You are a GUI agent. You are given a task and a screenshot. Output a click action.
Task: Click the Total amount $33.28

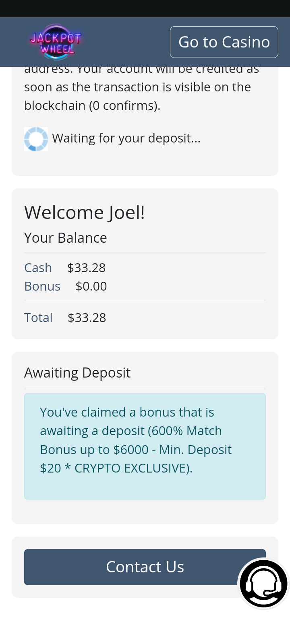coord(87,318)
